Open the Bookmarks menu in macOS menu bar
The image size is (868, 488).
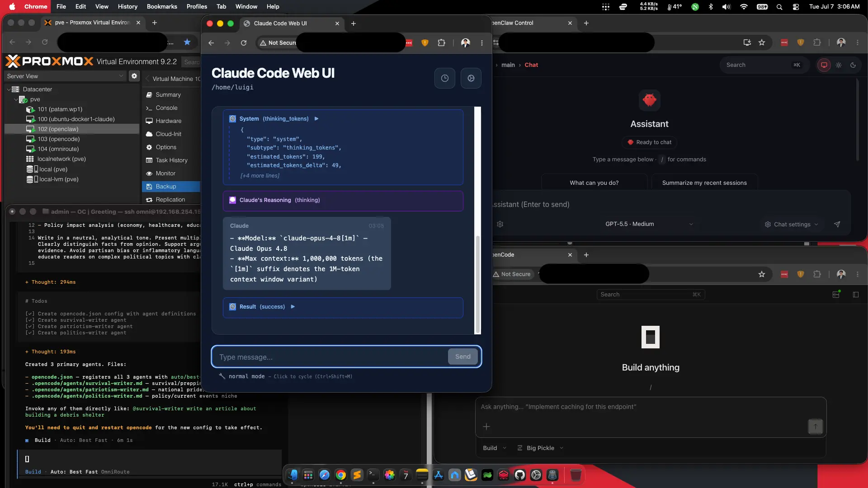pyautogui.click(x=162, y=6)
